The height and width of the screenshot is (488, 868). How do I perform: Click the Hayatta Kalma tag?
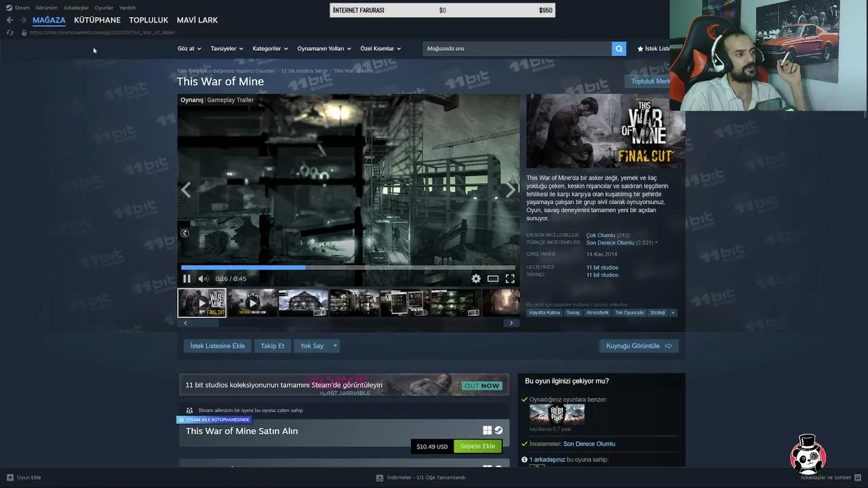coord(545,312)
